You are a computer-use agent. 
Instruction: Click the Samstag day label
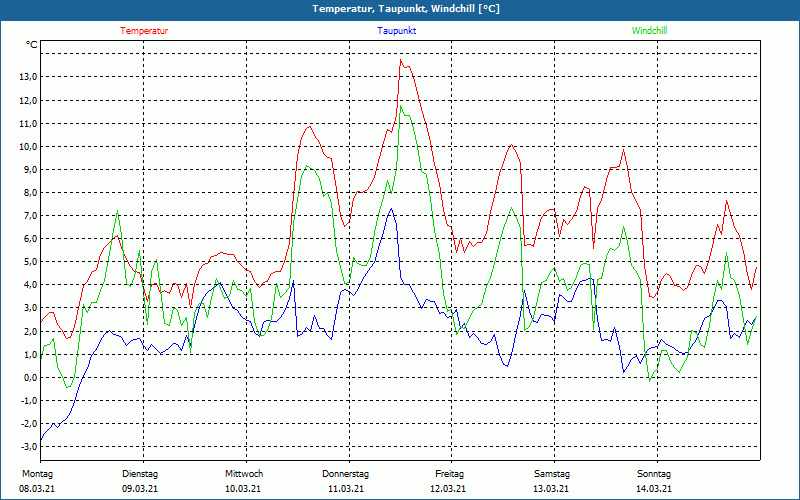[552, 474]
